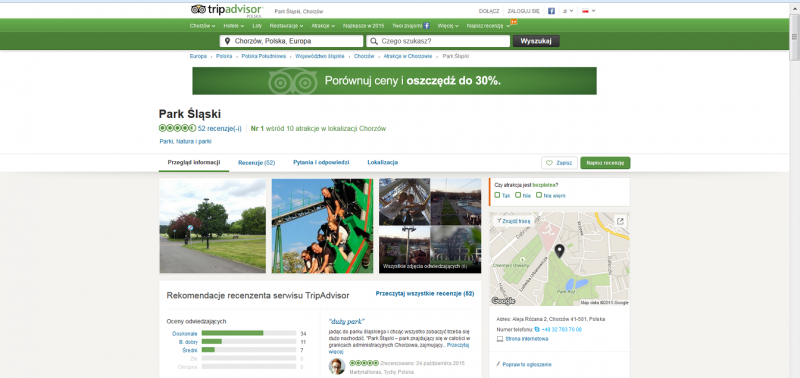Click the ZALOGUJ SIĘ link
The image size is (800, 378).
click(x=523, y=11)
